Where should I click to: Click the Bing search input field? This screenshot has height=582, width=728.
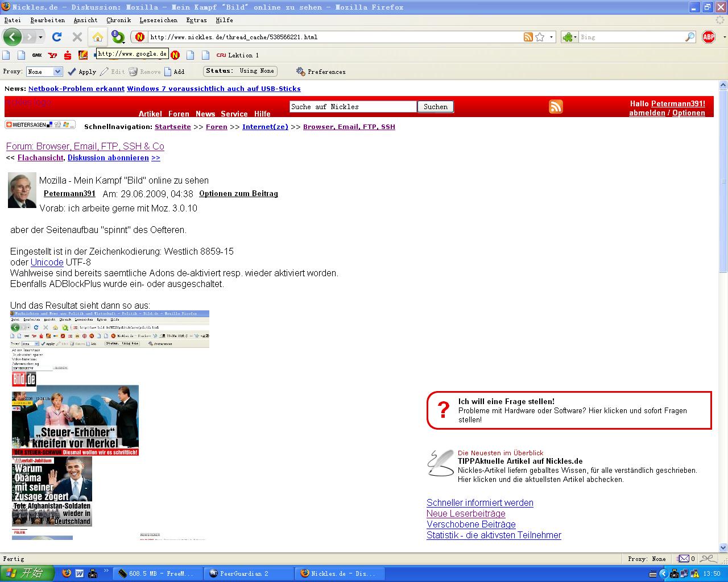(631, 37)
